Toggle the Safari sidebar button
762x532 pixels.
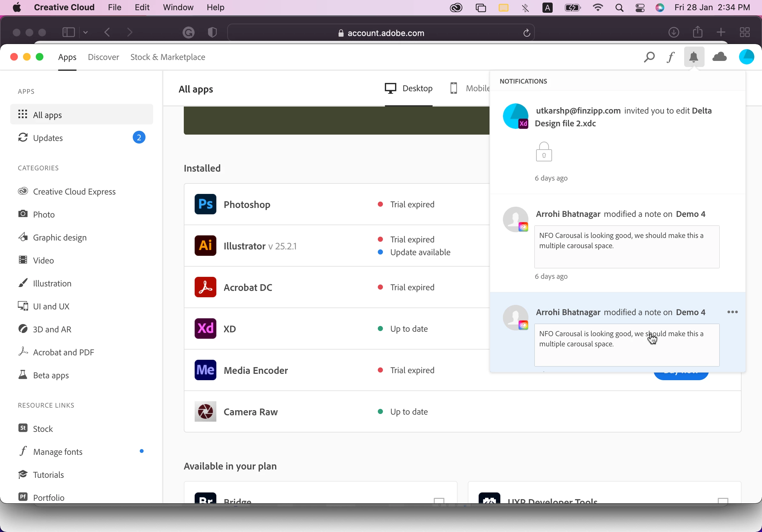pos(69,33)
